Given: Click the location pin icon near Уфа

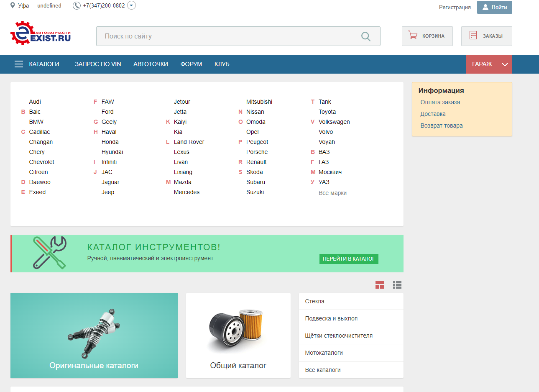Looking at the screenshot, I should (13, 5).
